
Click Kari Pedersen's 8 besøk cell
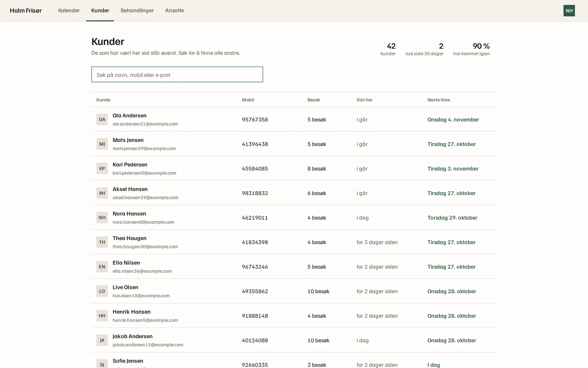pos(317,169)
